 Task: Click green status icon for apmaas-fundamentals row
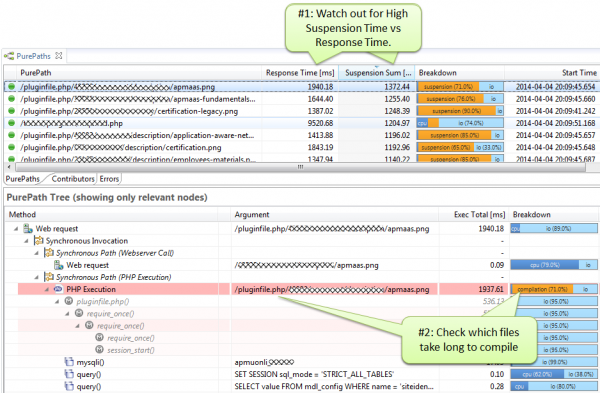pos(11,99)
